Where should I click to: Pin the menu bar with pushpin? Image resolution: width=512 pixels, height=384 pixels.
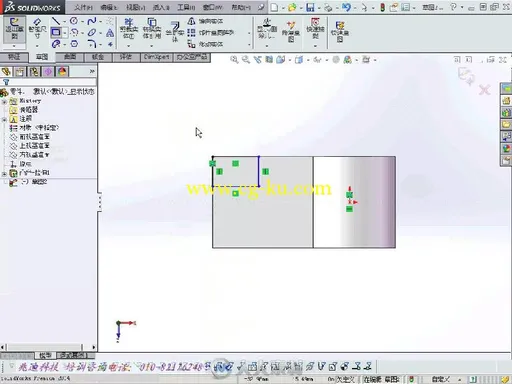(x=262, y=7)
